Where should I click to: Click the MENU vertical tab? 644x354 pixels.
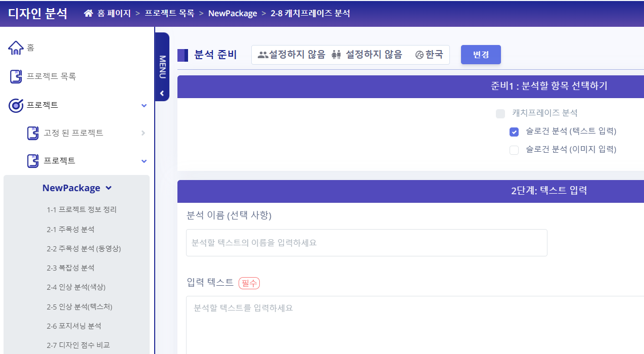click(x=162, y=67)
